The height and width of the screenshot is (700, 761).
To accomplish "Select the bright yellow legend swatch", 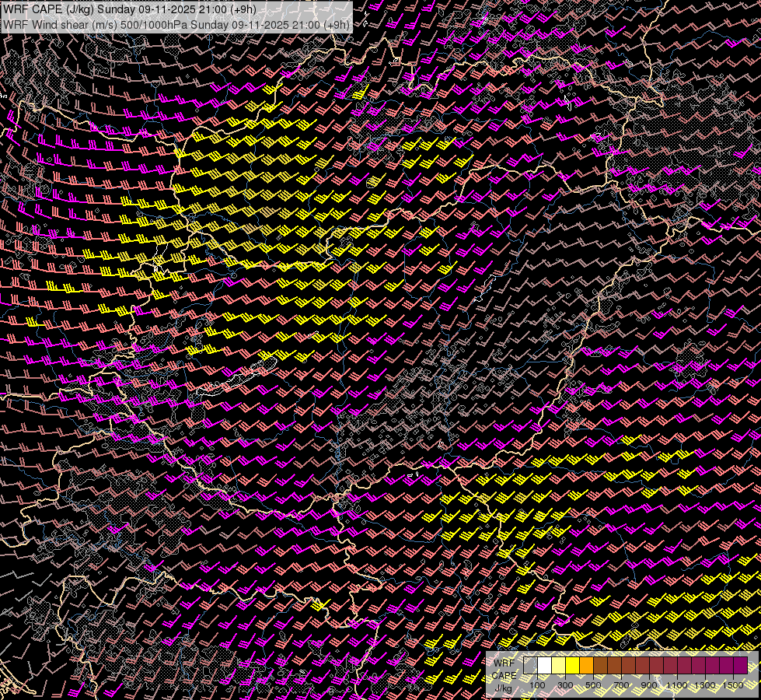I will tap(572, 665).
